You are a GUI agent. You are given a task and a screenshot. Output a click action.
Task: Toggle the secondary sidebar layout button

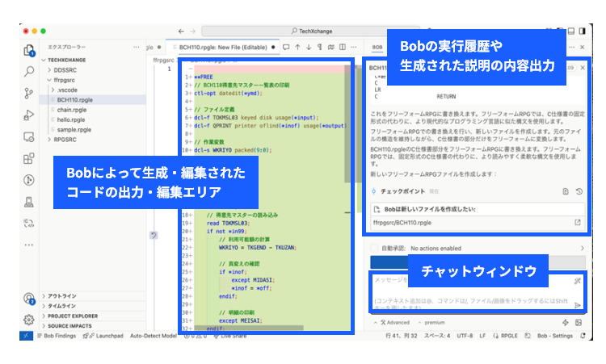pyautogui.click(x=583, y=31)
